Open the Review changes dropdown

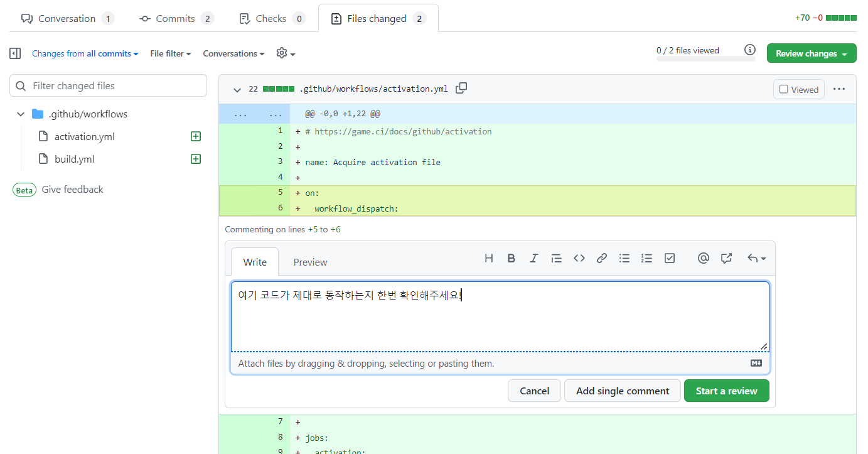[x=812, y=53]
